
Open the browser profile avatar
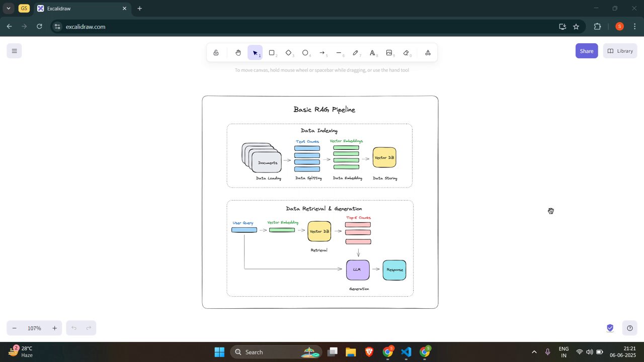619,27
